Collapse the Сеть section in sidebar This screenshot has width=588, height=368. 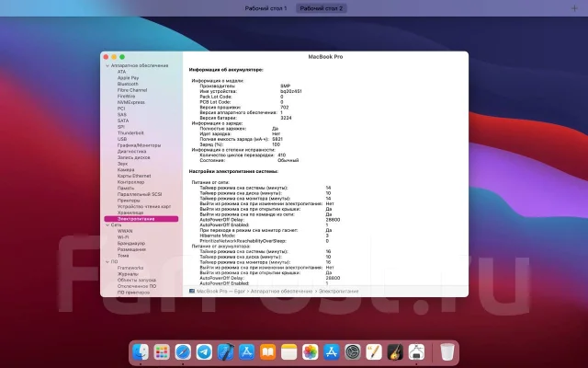point(107,224)
